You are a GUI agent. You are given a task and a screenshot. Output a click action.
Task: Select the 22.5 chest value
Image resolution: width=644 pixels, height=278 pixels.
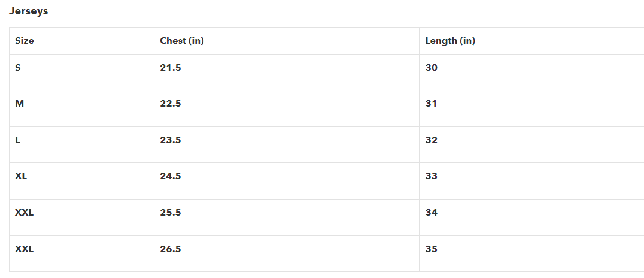pos(171,104)
